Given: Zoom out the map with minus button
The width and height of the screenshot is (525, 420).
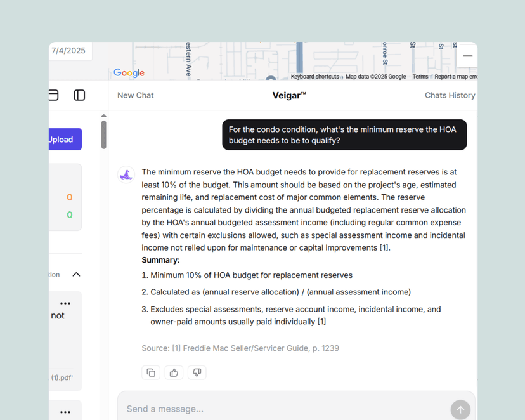Looking at the screenshot, I should pos(467,56).
